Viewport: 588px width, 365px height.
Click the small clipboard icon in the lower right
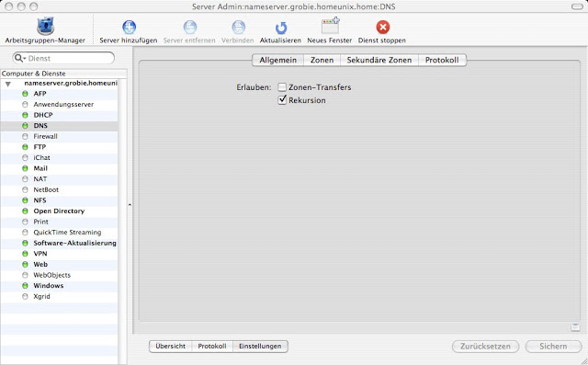[575, 327]
